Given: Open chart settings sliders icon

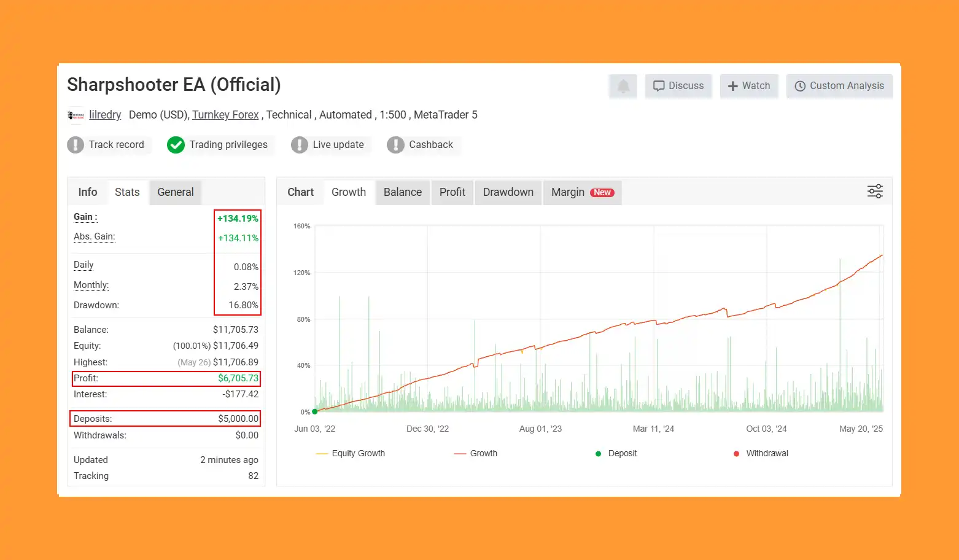Looking at the screenshot, I should tap(875, 192).
